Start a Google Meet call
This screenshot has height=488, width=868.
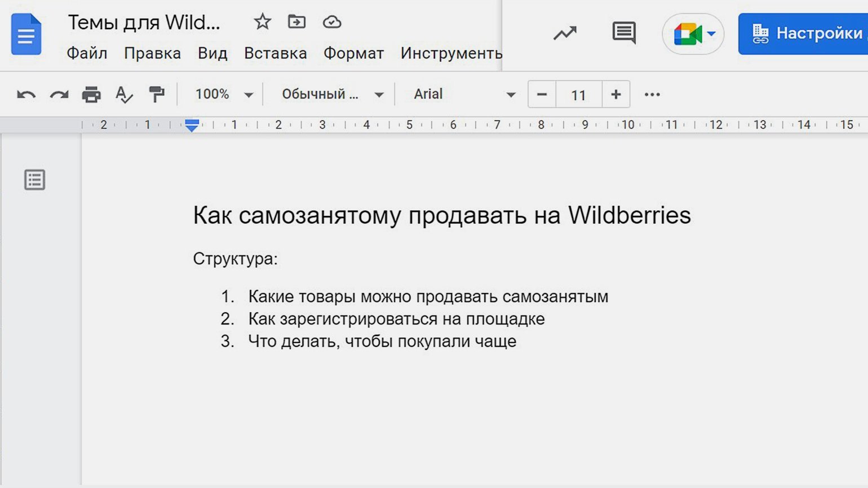click(693, 34)
